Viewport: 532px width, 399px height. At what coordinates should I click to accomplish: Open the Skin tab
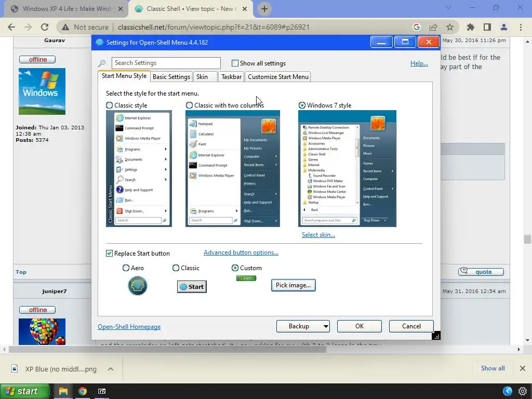[205, 77]
